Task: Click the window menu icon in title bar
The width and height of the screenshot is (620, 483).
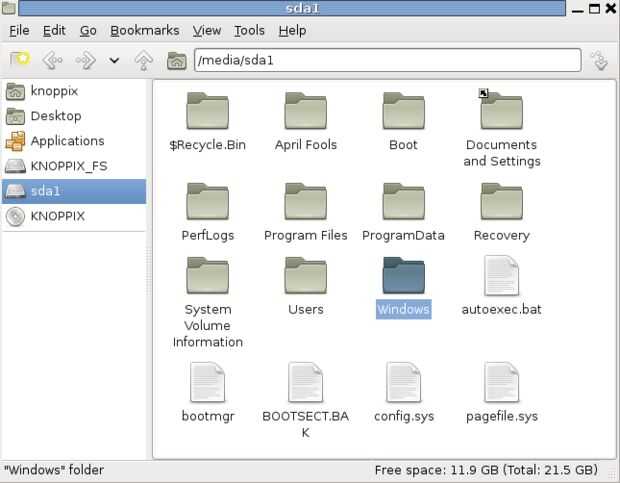Action: [9, 8]
